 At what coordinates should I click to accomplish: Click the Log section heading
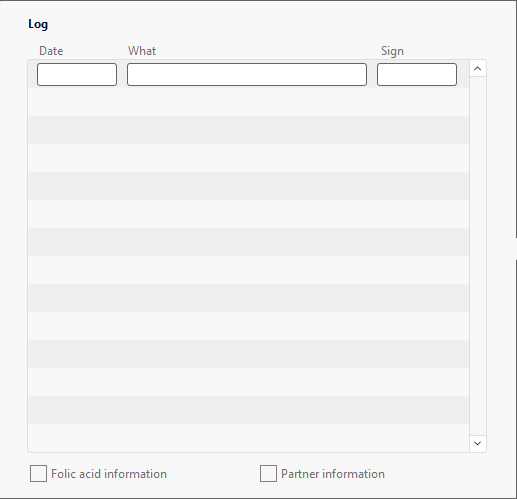coord(38,24)
